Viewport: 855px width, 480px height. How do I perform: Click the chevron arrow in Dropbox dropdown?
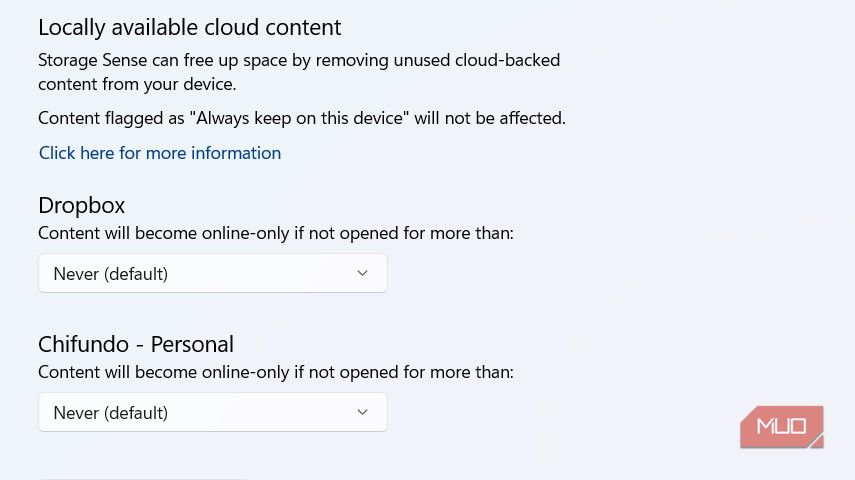coord(362,273)
